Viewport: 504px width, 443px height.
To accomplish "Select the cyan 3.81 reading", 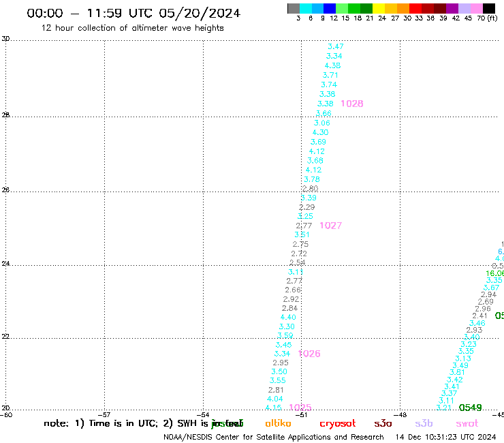I will coord(457,373).
